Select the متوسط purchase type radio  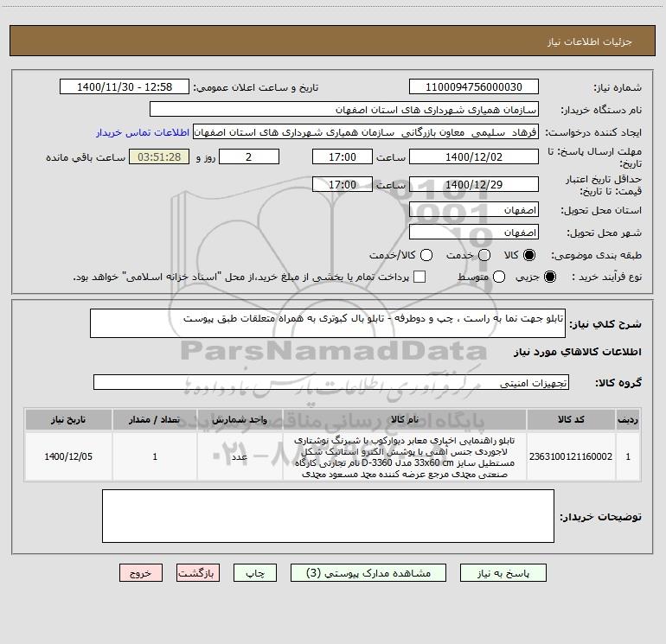499,277
